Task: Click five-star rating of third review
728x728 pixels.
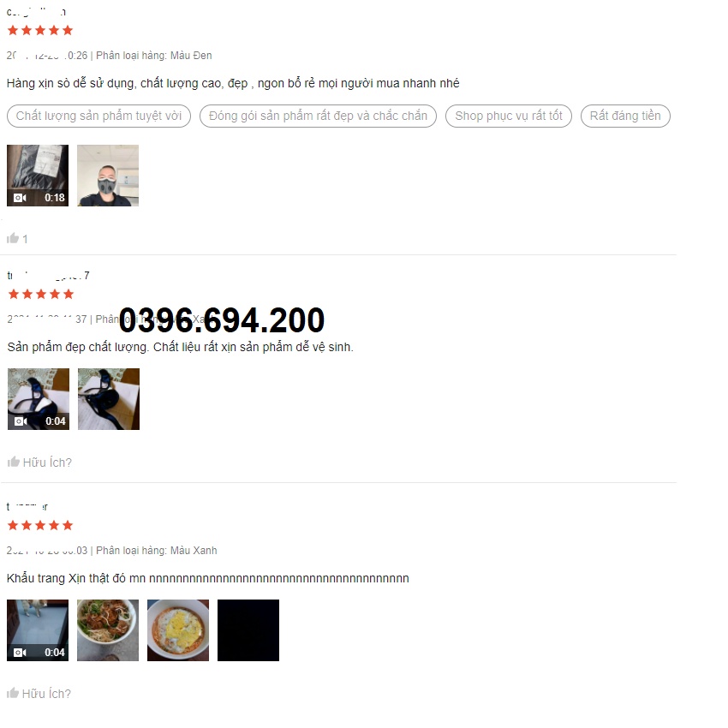Action: click(40, 526)
